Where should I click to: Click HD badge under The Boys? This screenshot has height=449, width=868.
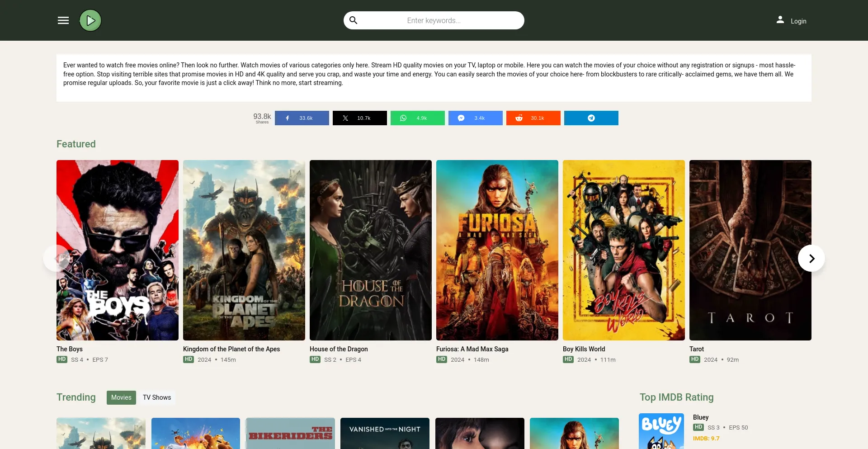62,359
